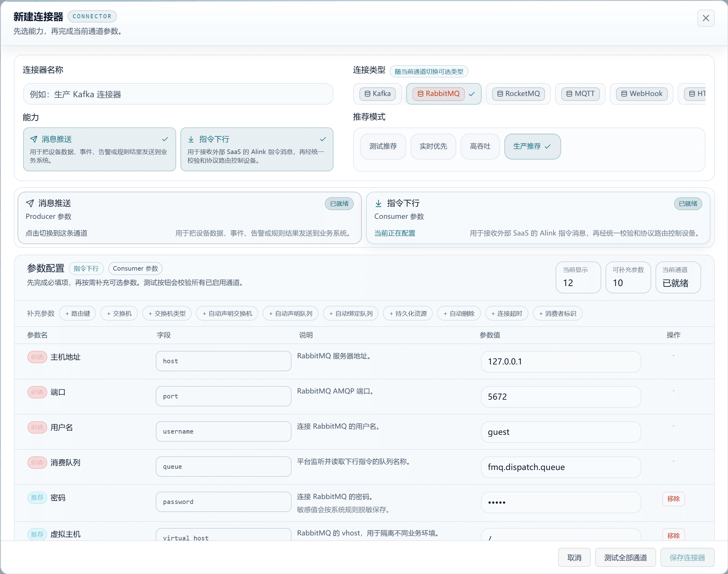
Task: Choose RocketMQ connection type
Action: (x=518, y=94)
